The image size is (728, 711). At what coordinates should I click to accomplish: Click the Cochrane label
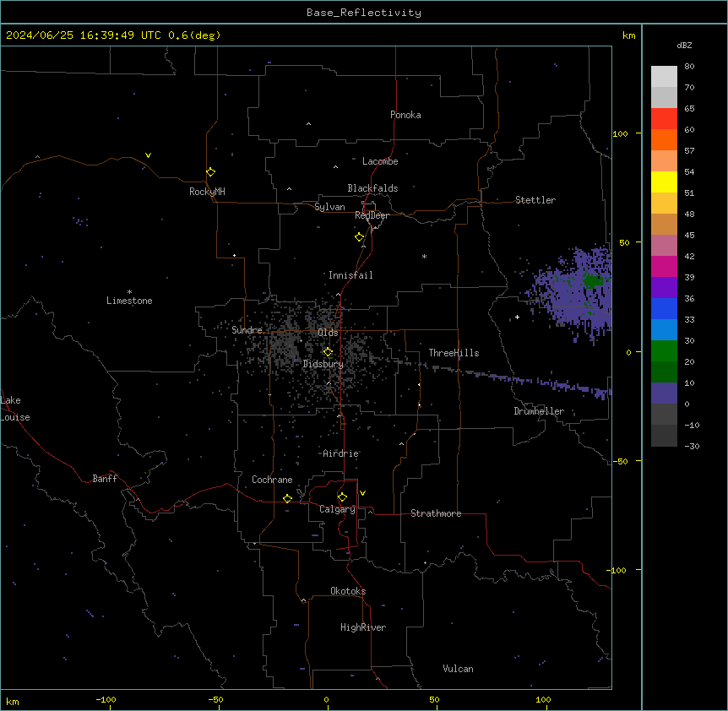272,480
